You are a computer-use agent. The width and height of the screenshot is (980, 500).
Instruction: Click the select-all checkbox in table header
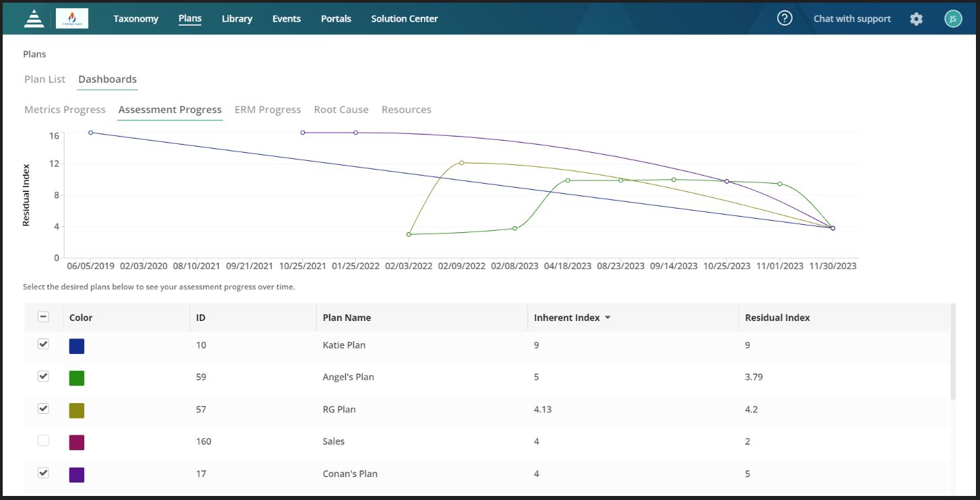tap(43, 316)
